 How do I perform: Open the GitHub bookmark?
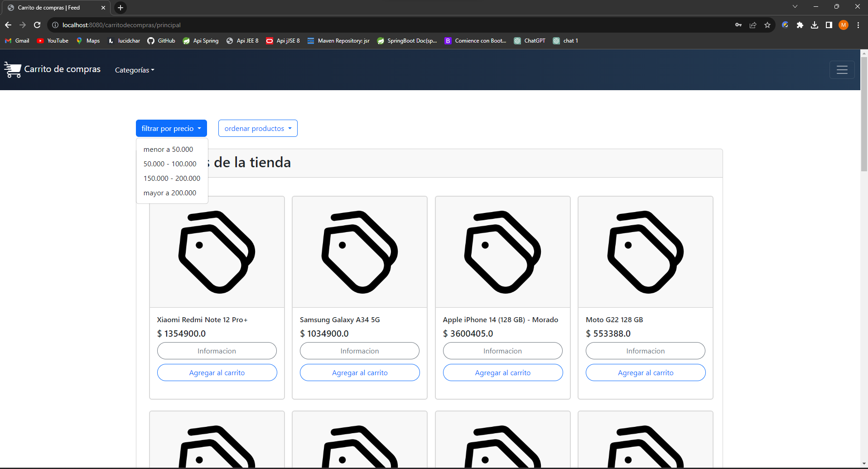coord(161,41)
